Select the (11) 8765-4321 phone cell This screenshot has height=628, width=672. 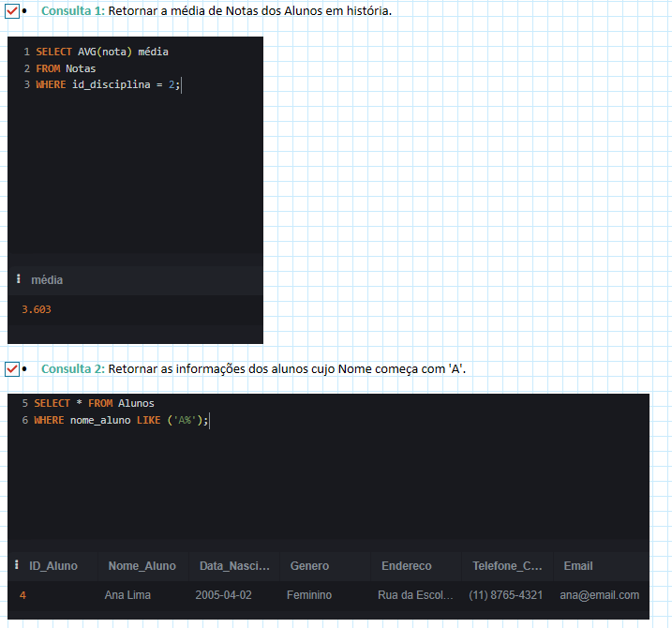506,595
